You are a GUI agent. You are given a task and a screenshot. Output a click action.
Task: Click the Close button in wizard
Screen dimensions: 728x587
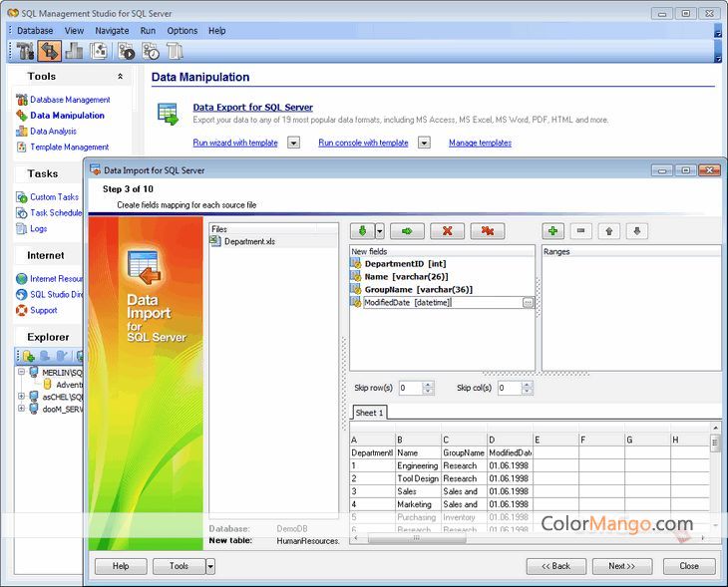click(689, 566)
